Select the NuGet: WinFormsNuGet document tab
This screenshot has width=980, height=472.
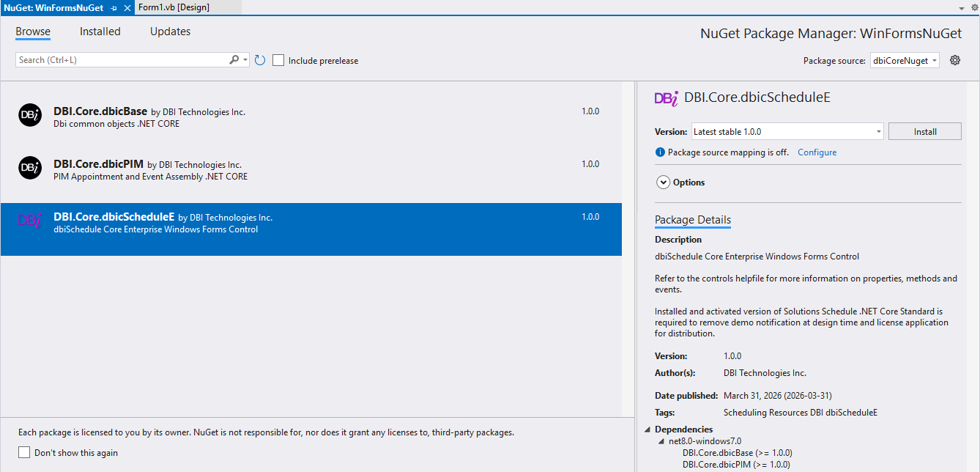(54, 7)
